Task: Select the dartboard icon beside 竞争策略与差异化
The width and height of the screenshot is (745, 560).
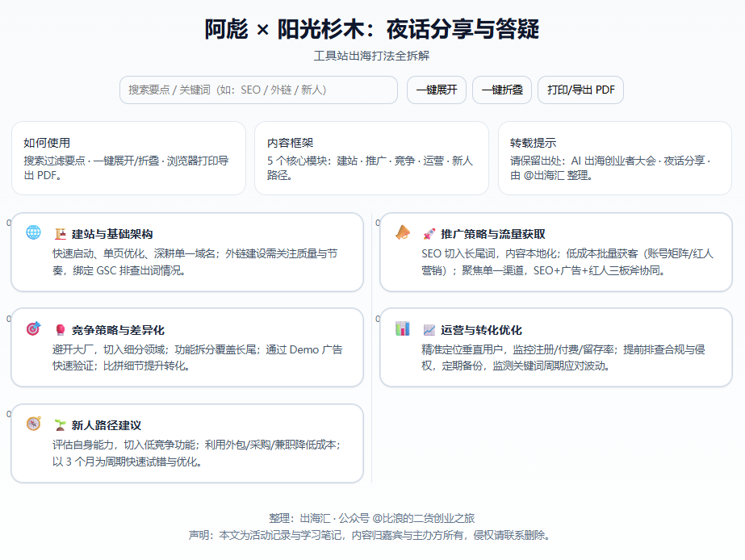Action: point(32,328)
